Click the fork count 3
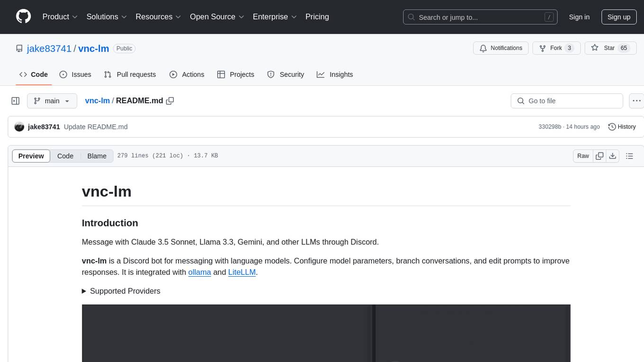The image size is (644, 362). pos(570,48)
